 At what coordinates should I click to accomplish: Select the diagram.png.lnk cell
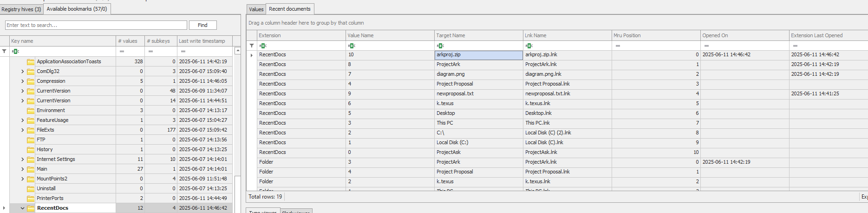[567, 74]
